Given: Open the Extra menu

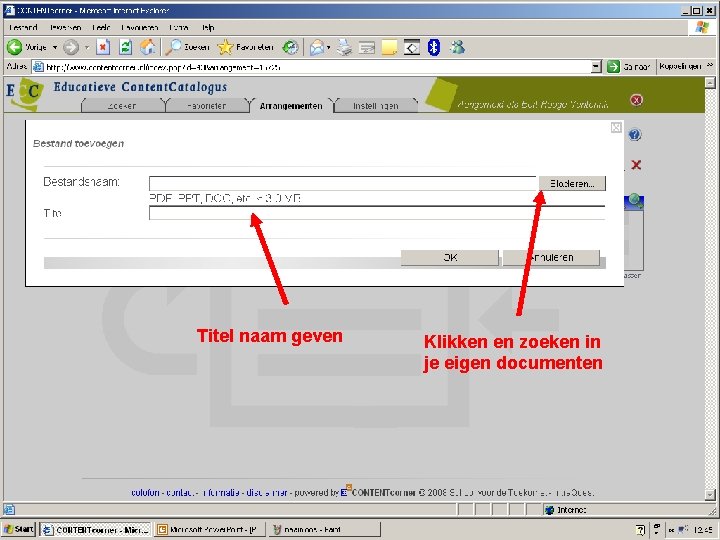Looking at the screenshot, I should click(178, 28).
